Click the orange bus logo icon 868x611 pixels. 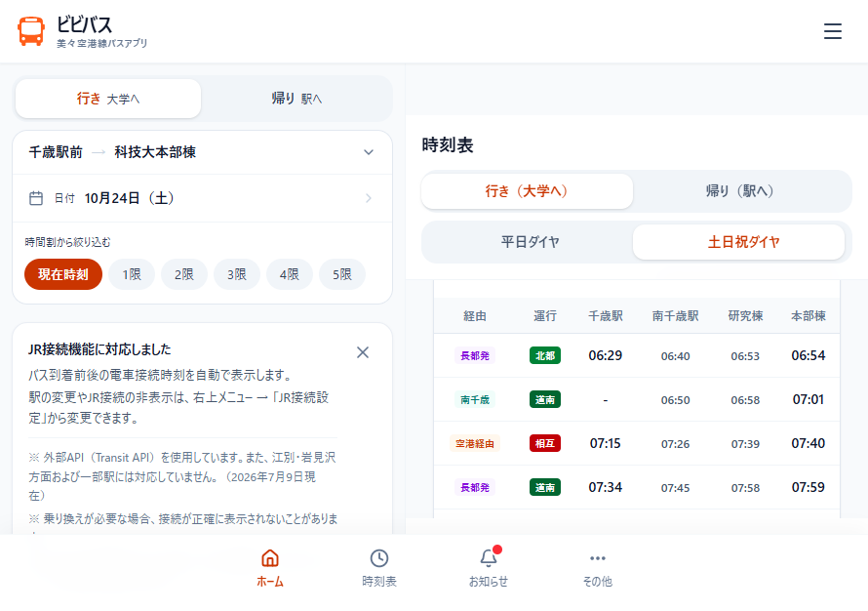pos(31,31)
